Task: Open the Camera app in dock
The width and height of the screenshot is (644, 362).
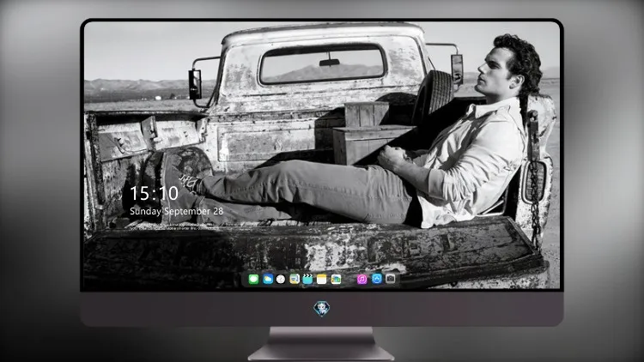Action: (391, 279)
